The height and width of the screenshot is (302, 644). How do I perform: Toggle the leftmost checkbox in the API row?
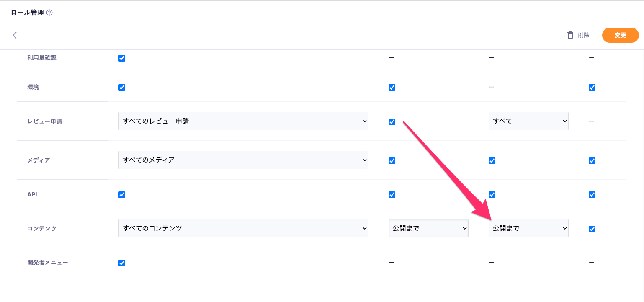(x=122, y=195)
